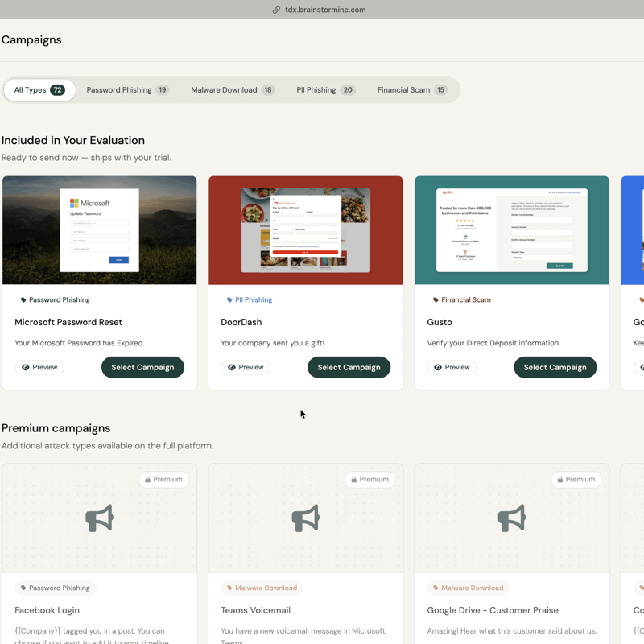The height and width of the screenshot is (644, 644).
Task: Click tag icon on Google Drive's Malware Download label
Action: [x=436, y=588]
